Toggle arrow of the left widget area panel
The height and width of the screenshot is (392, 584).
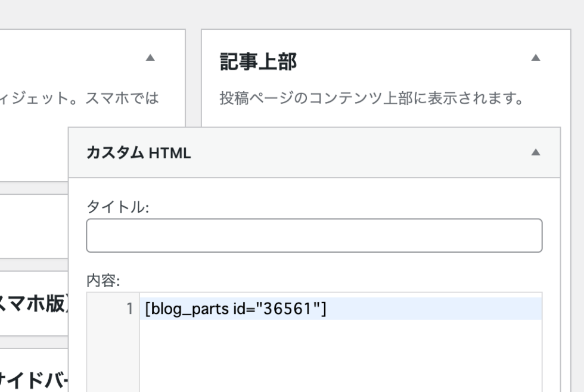150,58
